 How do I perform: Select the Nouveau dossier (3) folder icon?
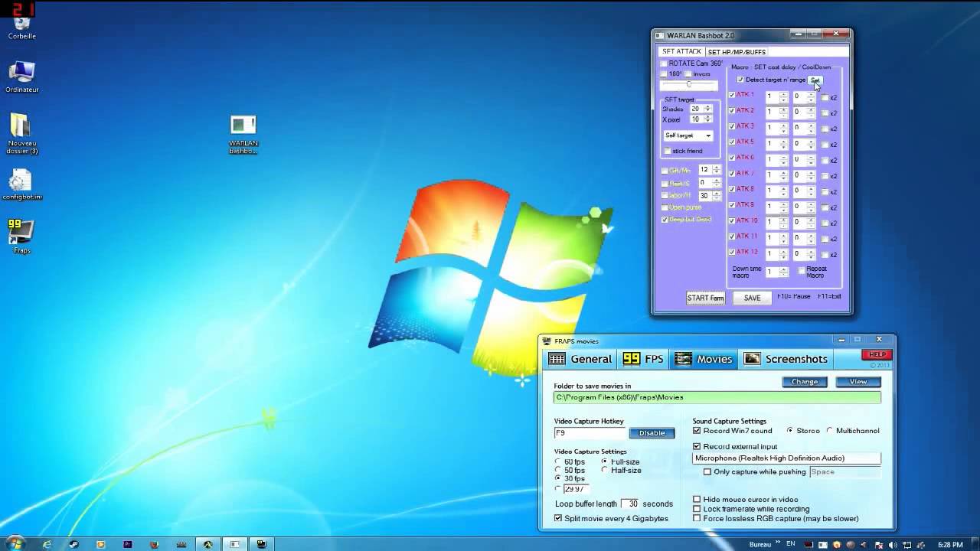[x=21, y=133]
